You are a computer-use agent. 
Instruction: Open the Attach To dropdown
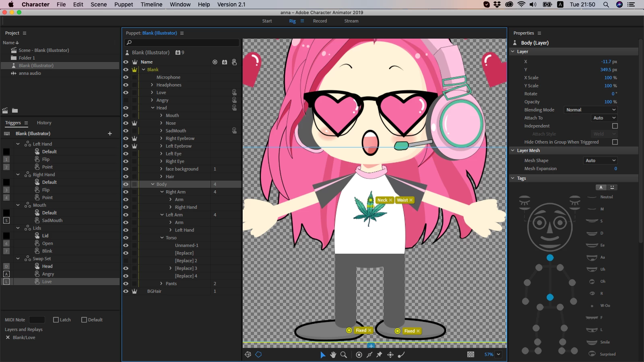[604, 118]
